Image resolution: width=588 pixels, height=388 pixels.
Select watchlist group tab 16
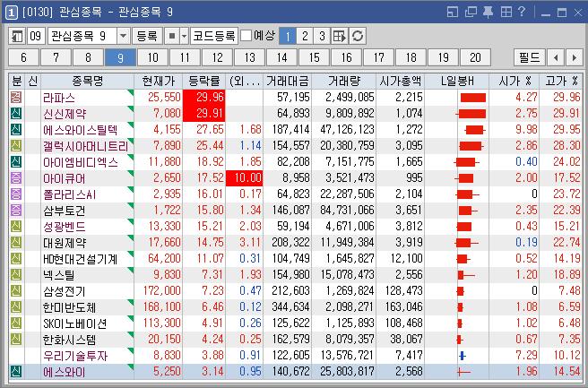[x=346, y=57]
